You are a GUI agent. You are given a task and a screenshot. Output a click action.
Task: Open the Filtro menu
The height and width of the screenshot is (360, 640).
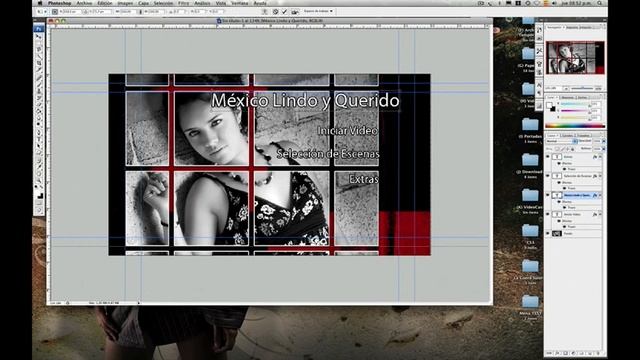pyautogui.click(x=184, y=3)
